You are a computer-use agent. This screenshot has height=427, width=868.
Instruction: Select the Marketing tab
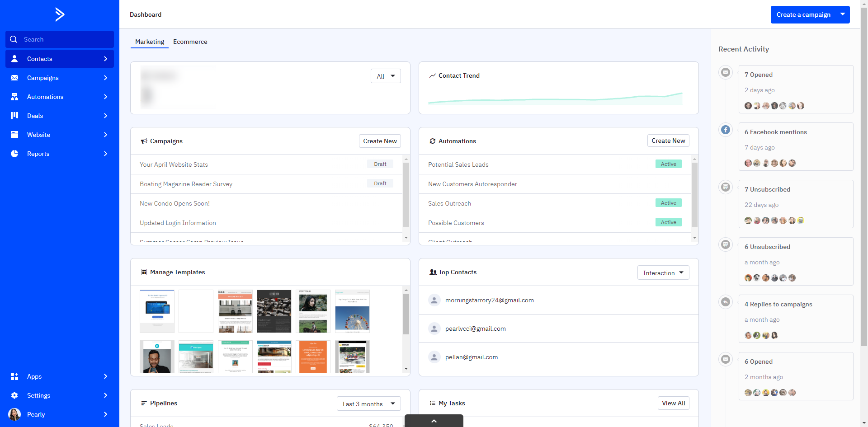point(150,42)
